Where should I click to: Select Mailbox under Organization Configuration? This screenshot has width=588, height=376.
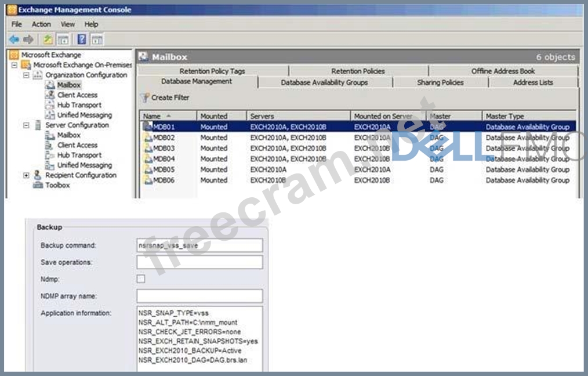(x=68, y=85)
